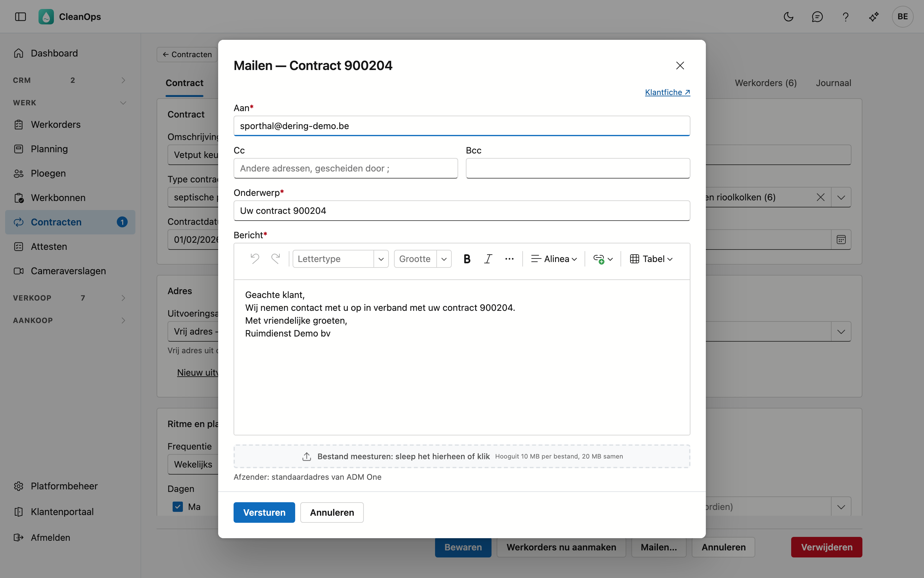Expand the AANKOOP sidebar section

[x=70, y=320]
